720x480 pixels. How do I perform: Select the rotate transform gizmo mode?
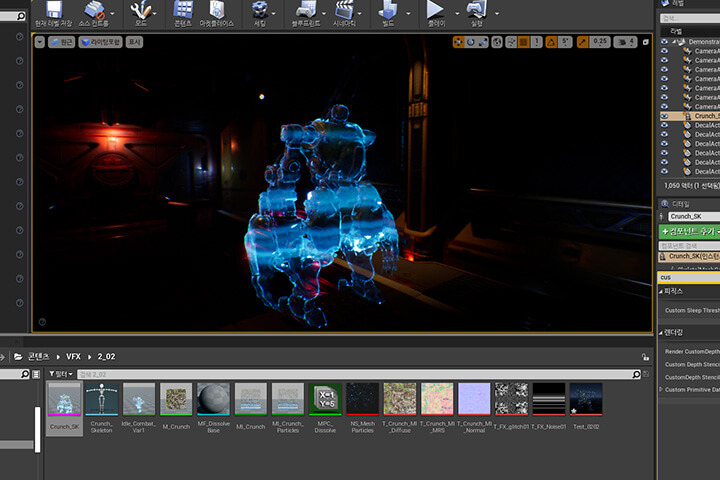point(470,42)
